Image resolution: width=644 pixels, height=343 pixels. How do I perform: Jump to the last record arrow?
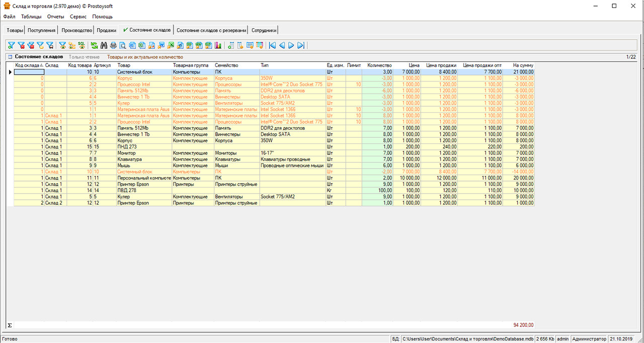click(x=300, y=45)
